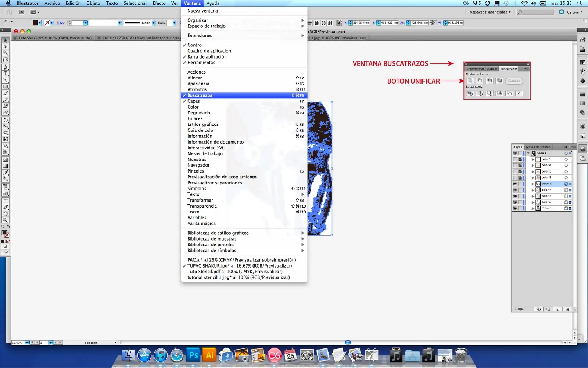Screen dimensions: 588x368
Task: Select the Type tool
Action: (x=6, y=74)
